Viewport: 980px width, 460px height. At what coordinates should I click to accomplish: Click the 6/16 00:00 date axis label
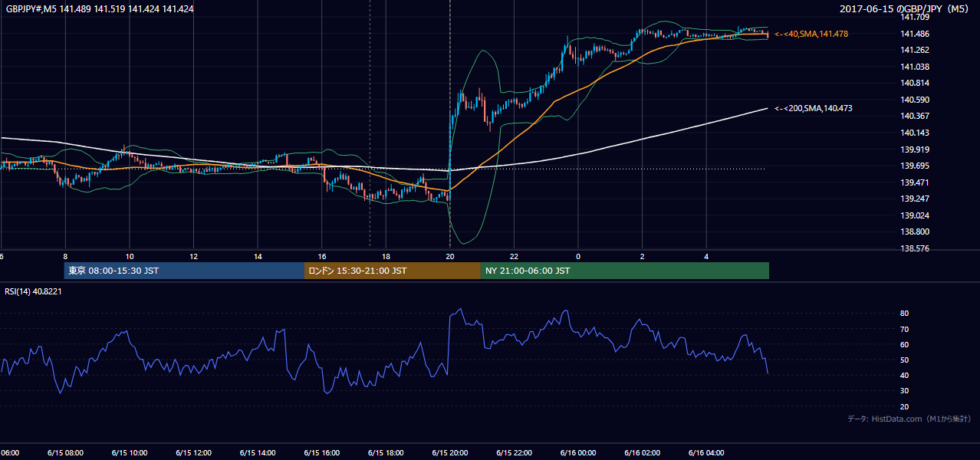click(578, 452)
